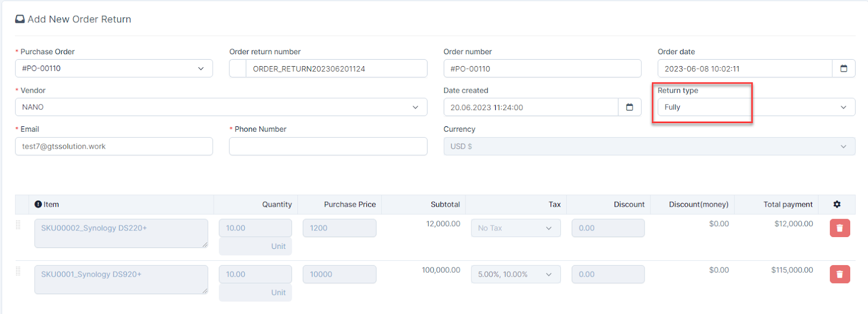The image size is (868, 314).
Task: Click the Purchase Price field showing 1200
Action: pos(339,228)
